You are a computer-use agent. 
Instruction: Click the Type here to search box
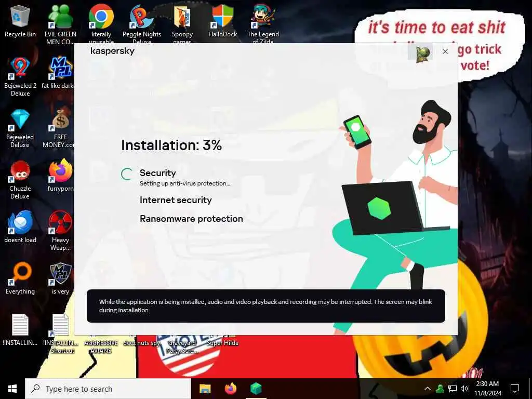pyautogui.click(x=108, y=389)
